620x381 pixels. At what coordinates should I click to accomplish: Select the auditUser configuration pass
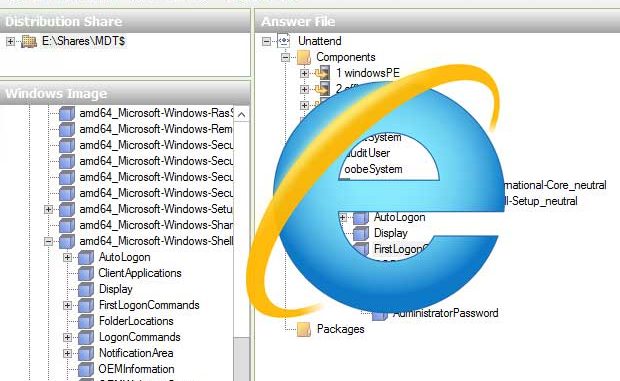(x=368, y=153)
